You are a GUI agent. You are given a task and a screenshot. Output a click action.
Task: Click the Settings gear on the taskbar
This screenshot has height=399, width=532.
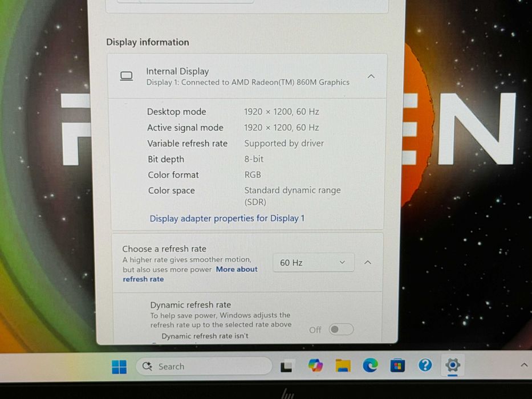(453, 365)
